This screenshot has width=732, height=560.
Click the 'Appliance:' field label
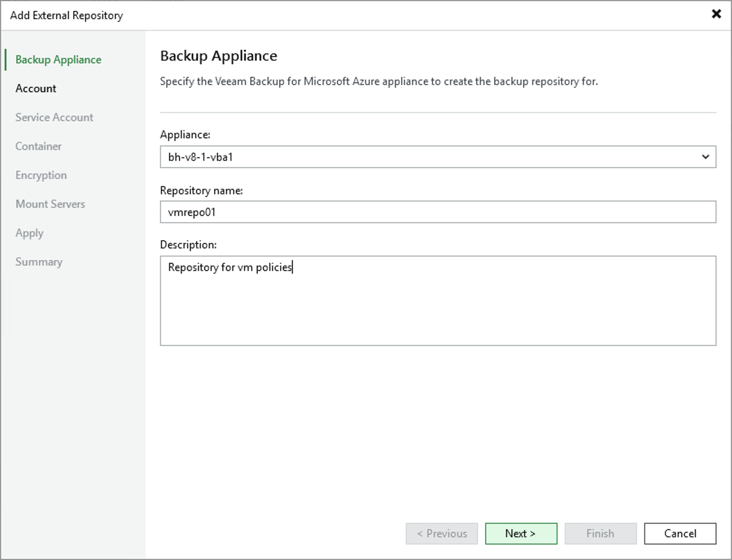(185, 135)
